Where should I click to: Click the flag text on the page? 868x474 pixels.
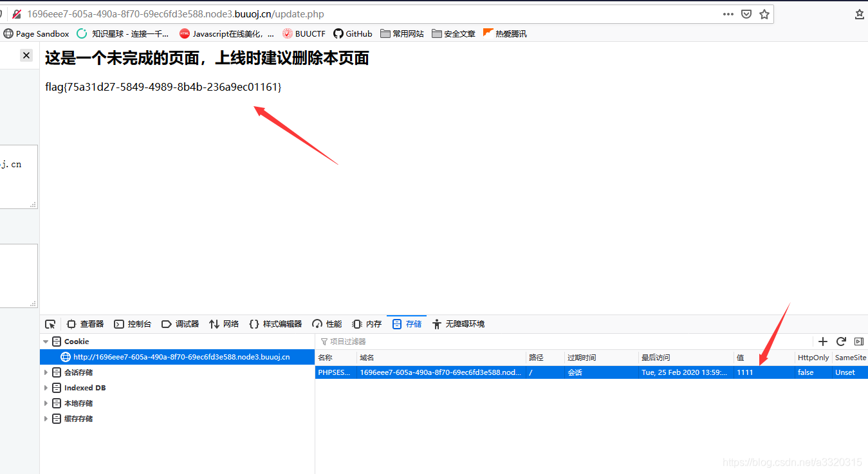163,87
